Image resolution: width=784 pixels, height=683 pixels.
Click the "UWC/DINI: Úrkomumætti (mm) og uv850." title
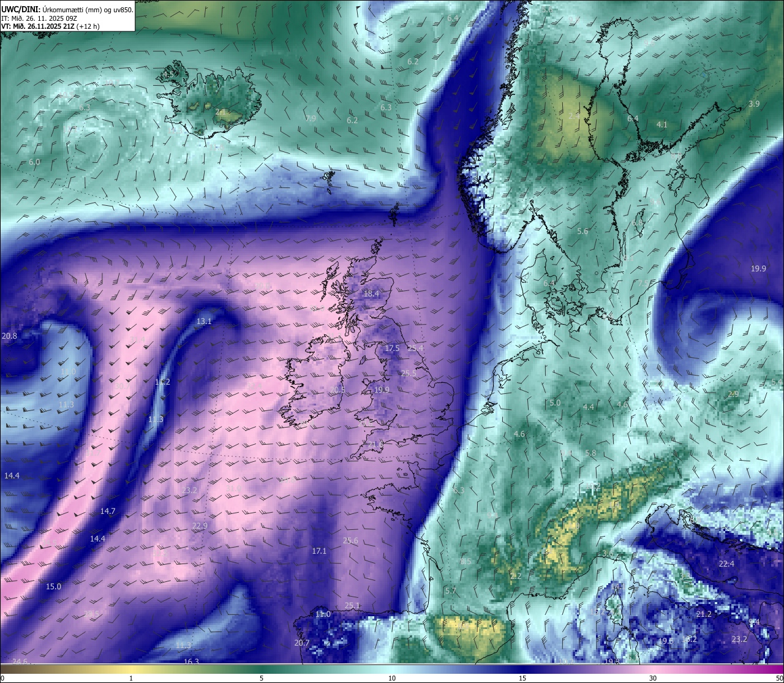[x=67, y=10]
